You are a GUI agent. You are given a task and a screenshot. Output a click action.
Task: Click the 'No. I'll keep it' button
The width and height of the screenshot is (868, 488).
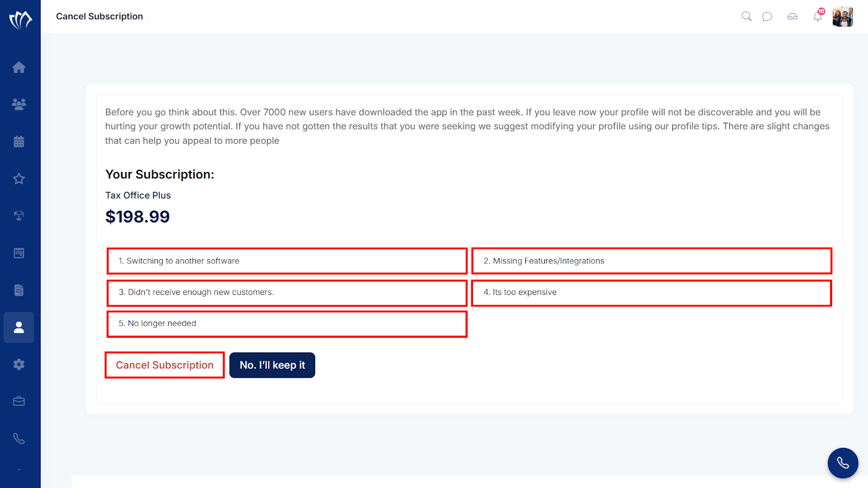pos(272,365)
